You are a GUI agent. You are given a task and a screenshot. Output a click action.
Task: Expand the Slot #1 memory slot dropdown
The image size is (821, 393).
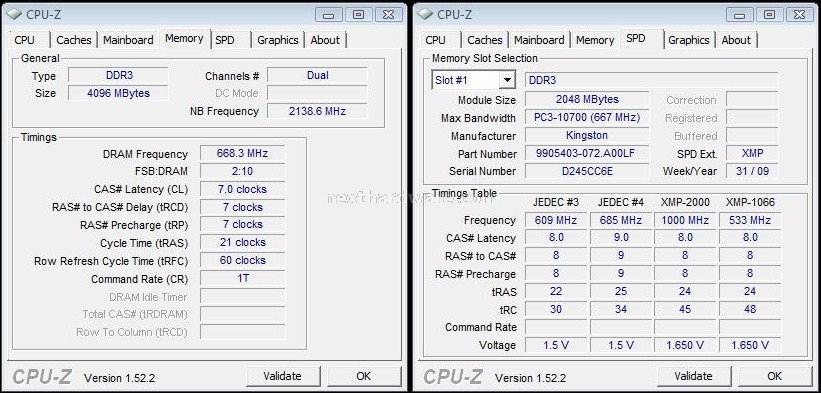point(507,81)
